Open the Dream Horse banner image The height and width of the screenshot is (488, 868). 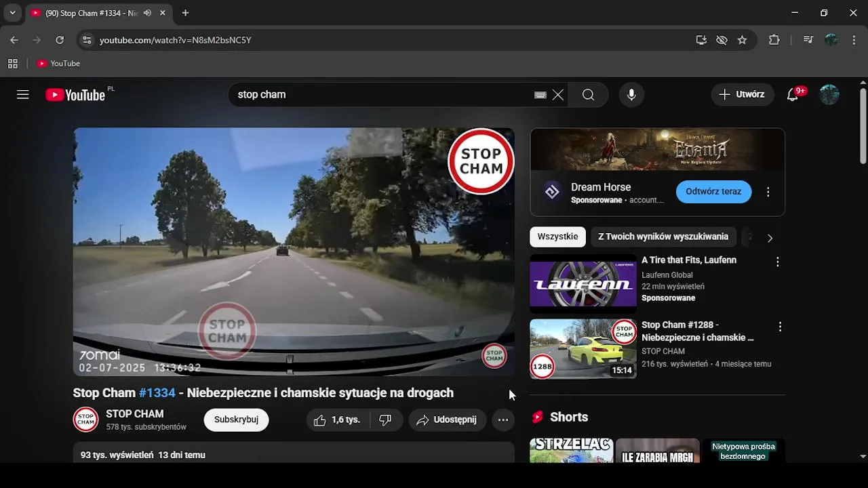[x=657, y=149]
